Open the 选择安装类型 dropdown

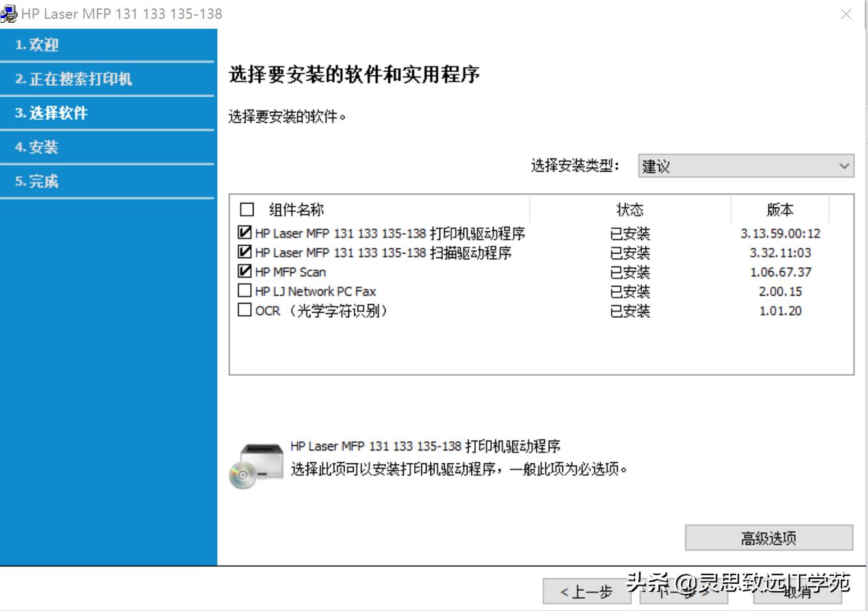pyautogui.click(x=744, y=166)
